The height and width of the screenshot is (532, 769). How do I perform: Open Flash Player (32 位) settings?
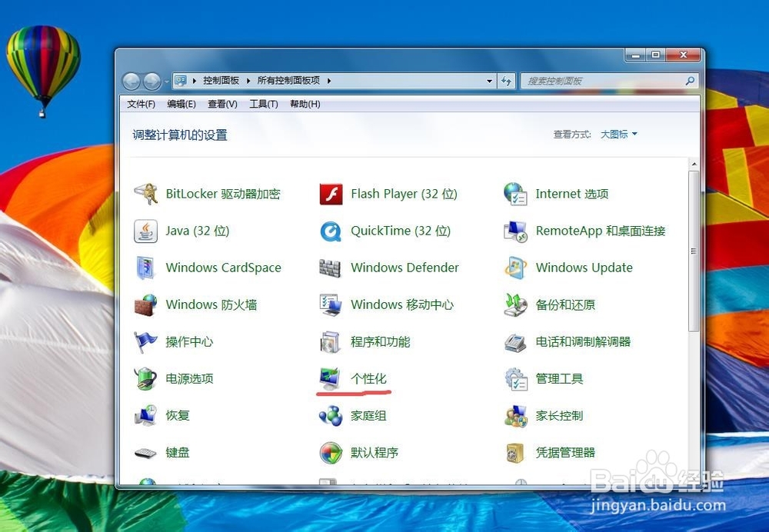pos(401,194)
